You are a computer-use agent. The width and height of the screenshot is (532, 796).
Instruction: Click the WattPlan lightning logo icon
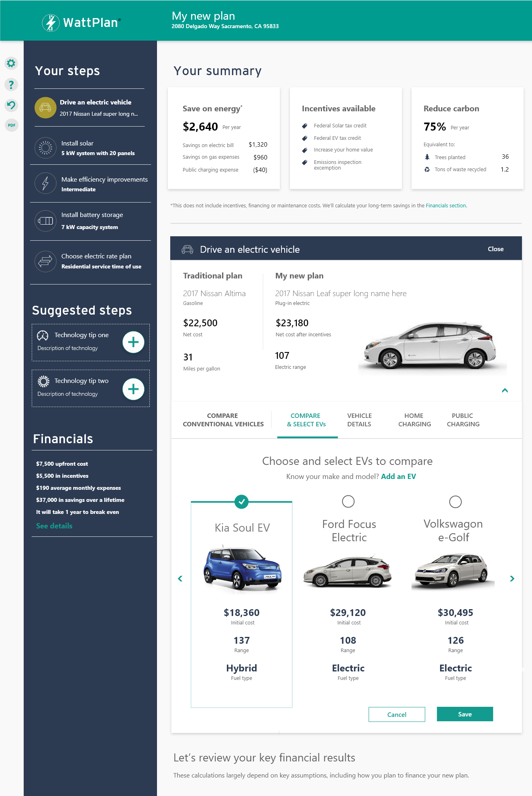click(51, 23)
